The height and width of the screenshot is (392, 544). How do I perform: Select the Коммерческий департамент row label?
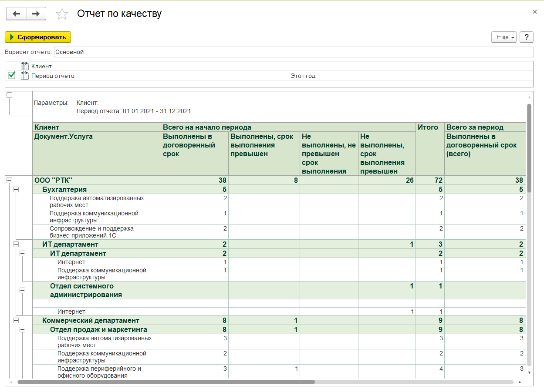pos(91,321)
